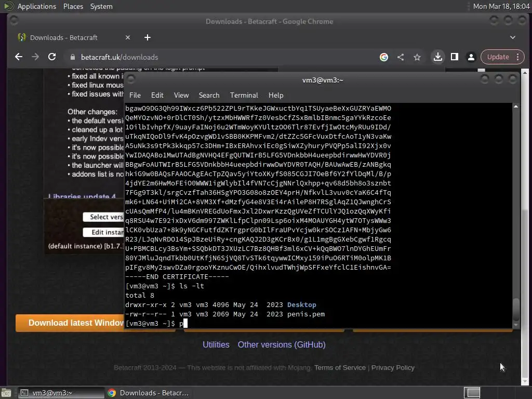Click 'total 8' output line

[140, 296]
